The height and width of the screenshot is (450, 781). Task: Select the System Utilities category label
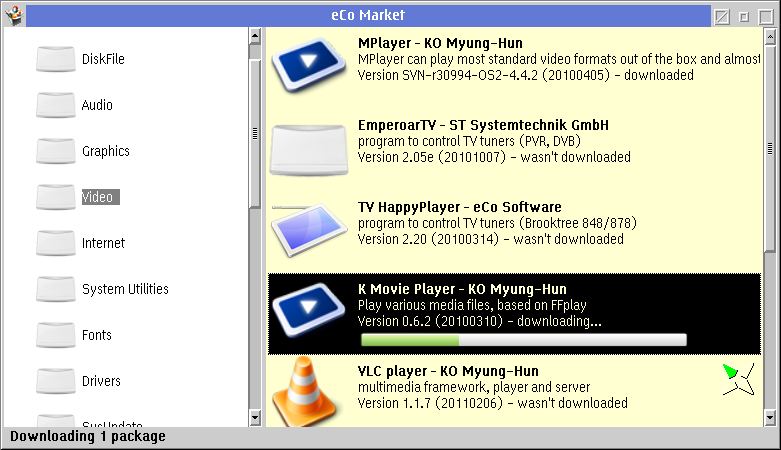pos(125,289)
